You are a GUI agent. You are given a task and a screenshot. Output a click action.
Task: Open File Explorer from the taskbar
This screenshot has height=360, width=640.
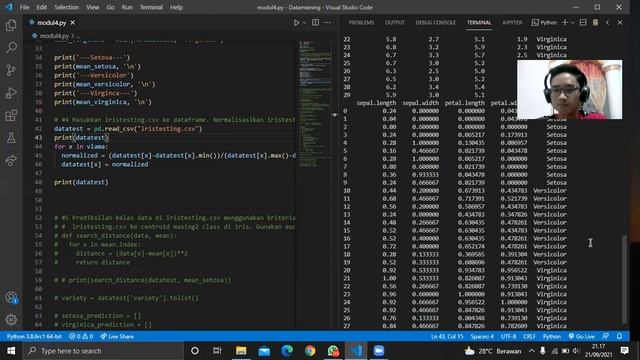[x=241, y=351]
